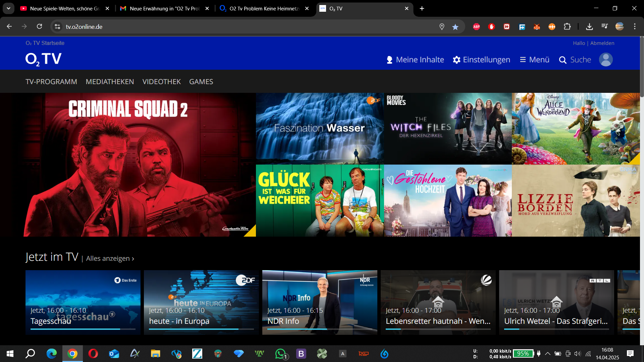644x362 pixels.
Task: Open Alice im Wunderland tile
Action: pyautogui.click(x=576, y=128)
